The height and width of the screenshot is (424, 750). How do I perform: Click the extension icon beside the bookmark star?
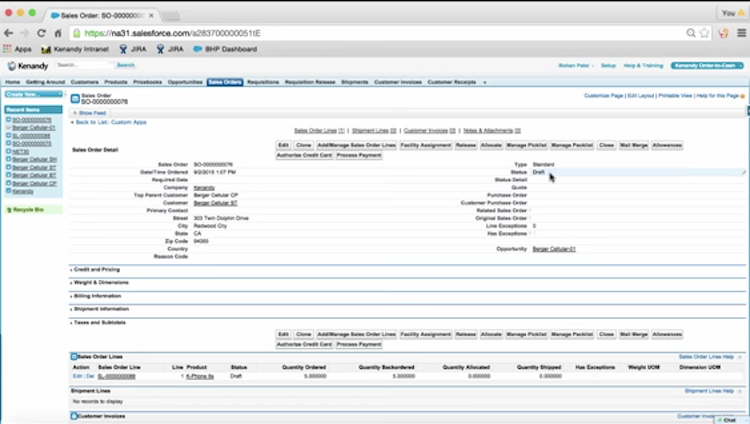click(723, 33)
